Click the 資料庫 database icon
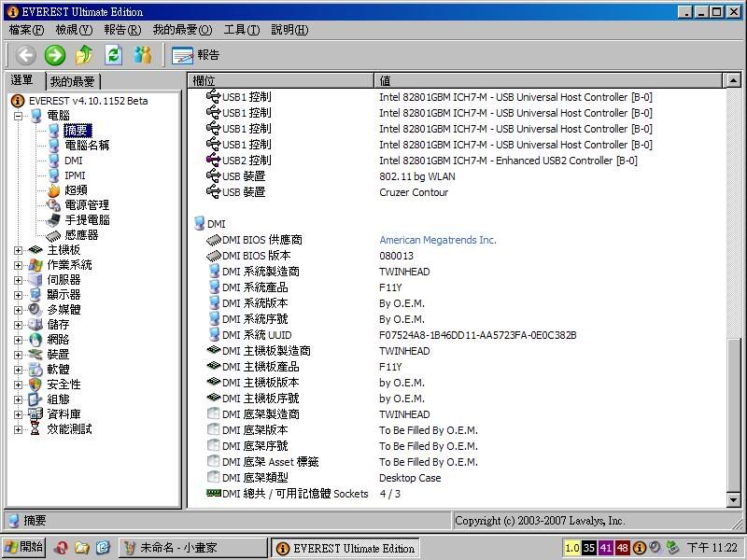Viewport: 747px width, 560px height. tap(35, 414)
